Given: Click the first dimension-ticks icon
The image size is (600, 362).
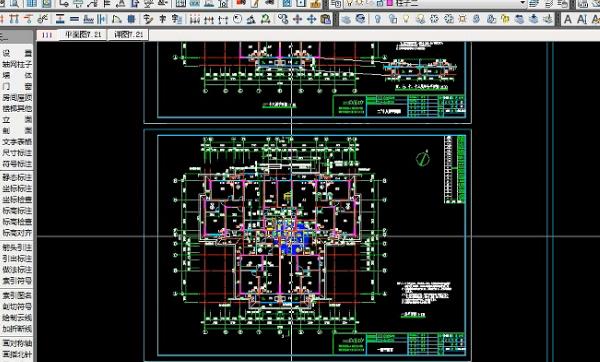Looking at the screenshot, I should tap(195, 19).
